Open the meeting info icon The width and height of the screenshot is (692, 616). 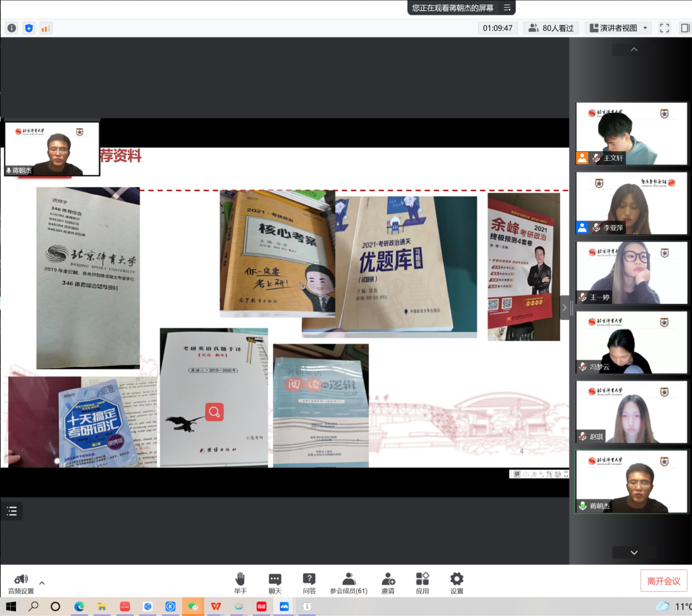click(x=12, y=28)
